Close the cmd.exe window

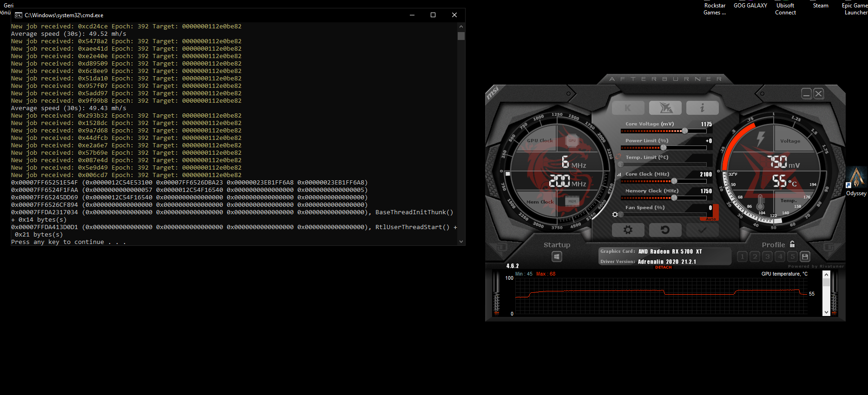[x=454, y=15]
